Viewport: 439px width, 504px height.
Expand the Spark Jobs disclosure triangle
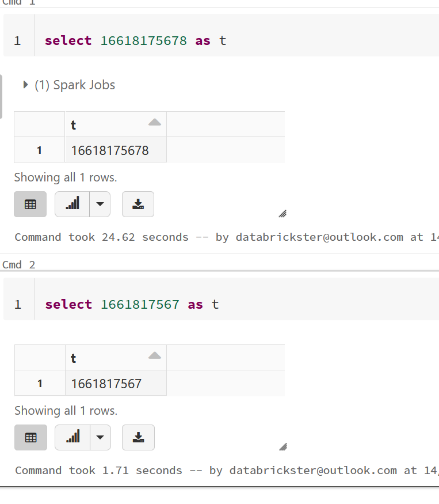pos(25,85)
